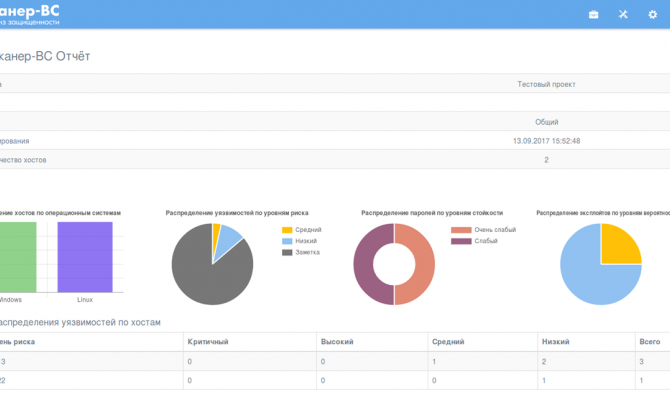Click the Критичный column header
670x400 pixels.
[208, 342]
